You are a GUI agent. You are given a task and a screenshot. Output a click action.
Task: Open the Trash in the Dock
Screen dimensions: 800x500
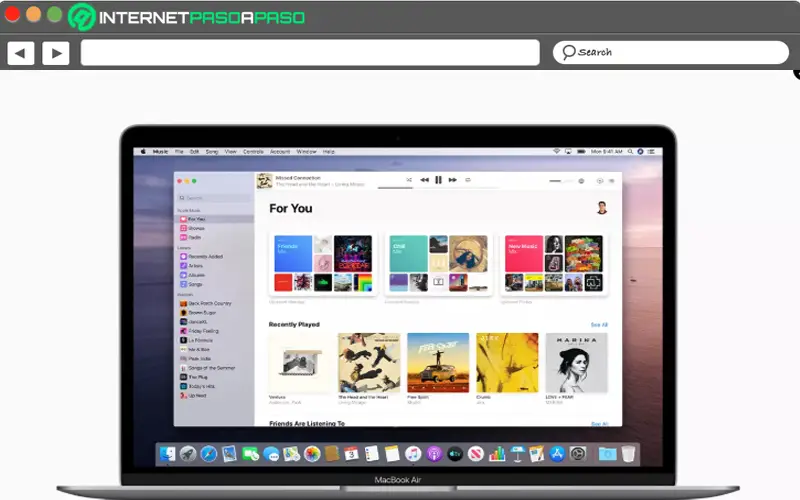[628, 454]
